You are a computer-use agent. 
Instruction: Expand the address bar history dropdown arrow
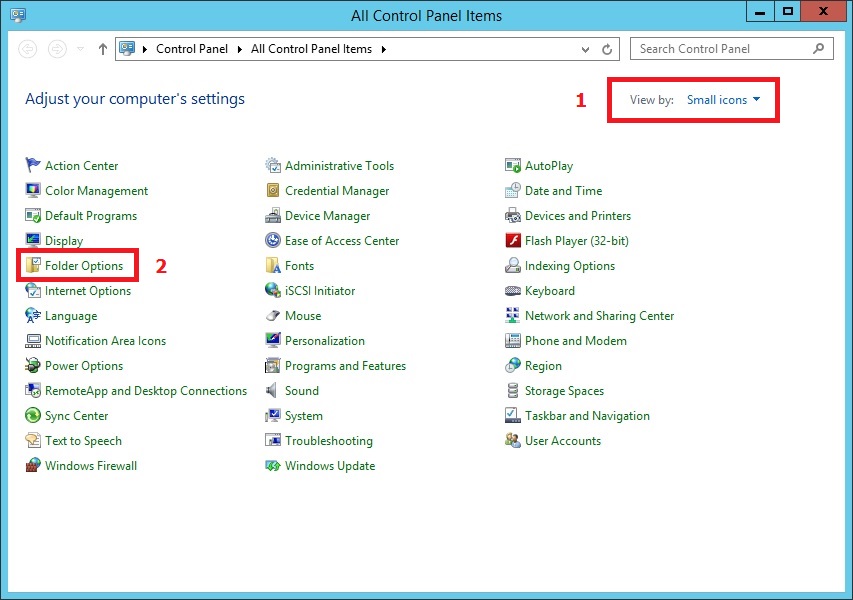point(586,49)
